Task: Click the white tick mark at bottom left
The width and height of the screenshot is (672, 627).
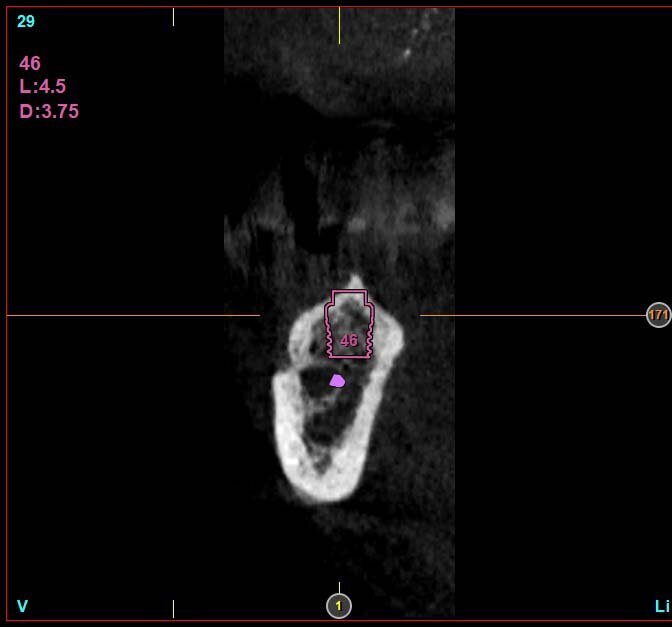Action: 173,608
